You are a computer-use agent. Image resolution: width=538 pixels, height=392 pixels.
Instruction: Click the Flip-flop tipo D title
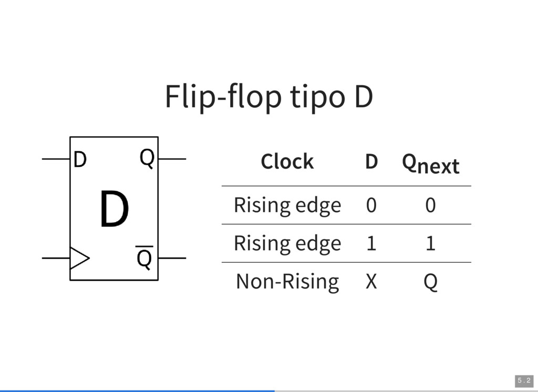tap(269, 97)
